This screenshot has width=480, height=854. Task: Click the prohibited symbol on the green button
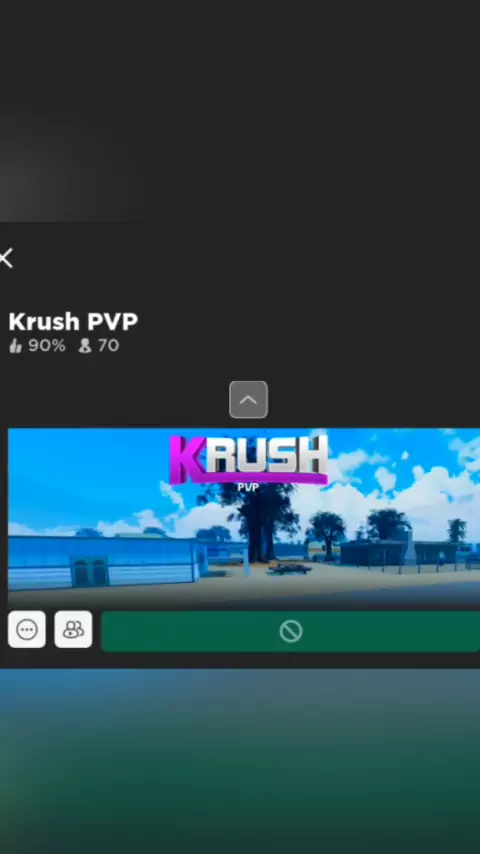click(x=291, y=631)
